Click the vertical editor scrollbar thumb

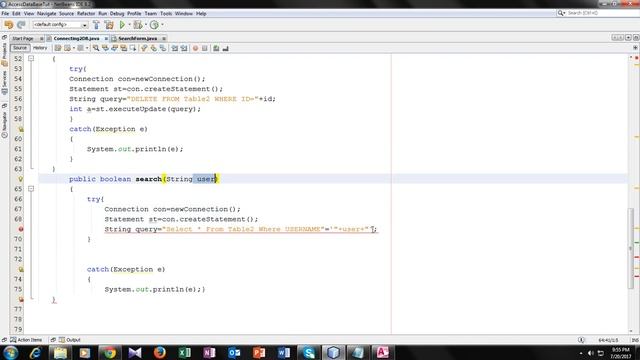[631, 248]
